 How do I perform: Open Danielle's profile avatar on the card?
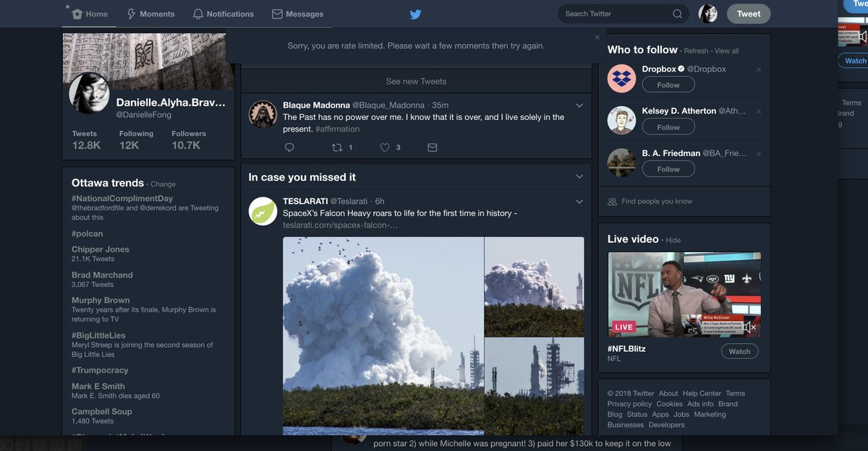(x=90, y=93)
